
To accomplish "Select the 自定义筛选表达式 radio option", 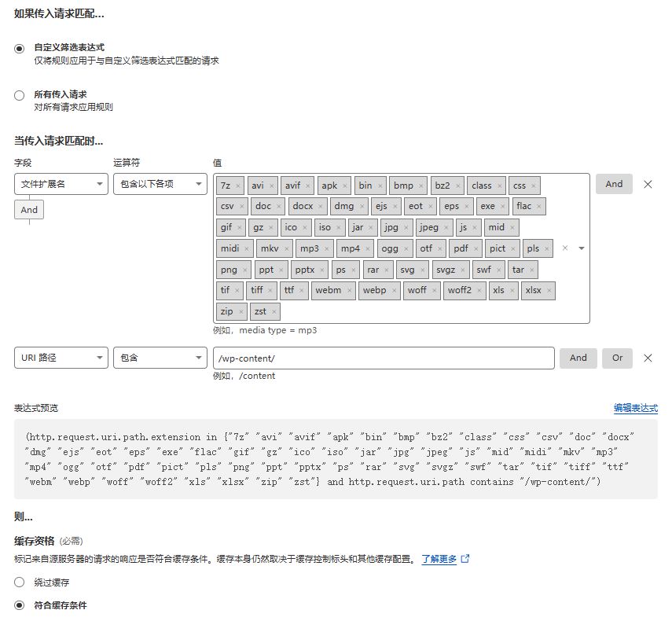I will pyautogui.click(x=20, y=49).
